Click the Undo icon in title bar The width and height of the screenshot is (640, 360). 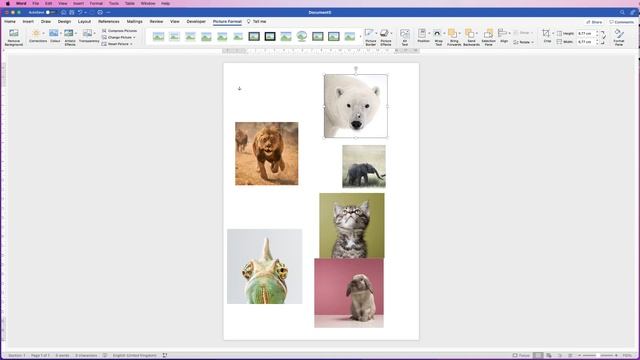[80, 13]
